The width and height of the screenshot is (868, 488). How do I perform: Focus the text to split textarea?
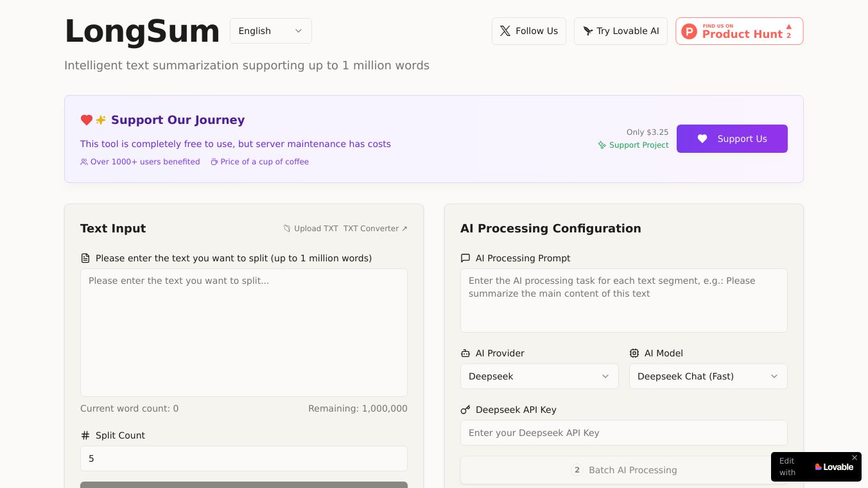[244, 333]
